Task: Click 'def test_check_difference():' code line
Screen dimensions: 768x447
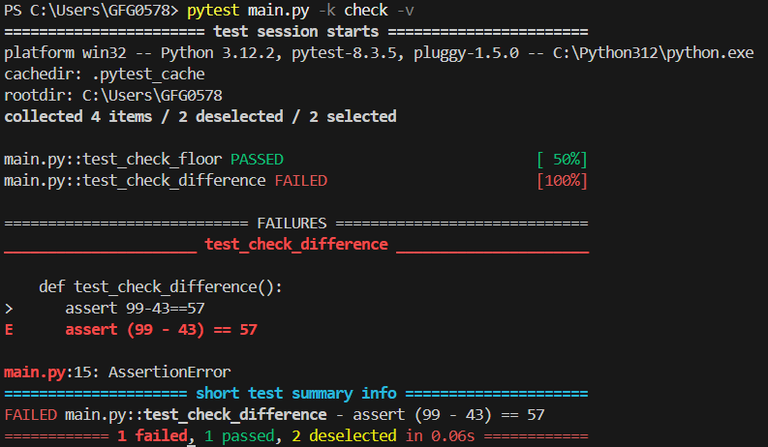Action: point(161,286)
